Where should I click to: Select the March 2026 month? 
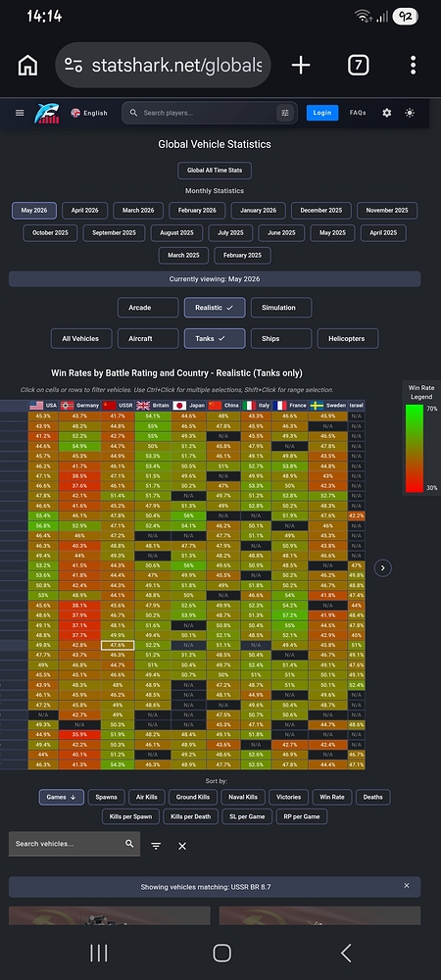[138, 211]
